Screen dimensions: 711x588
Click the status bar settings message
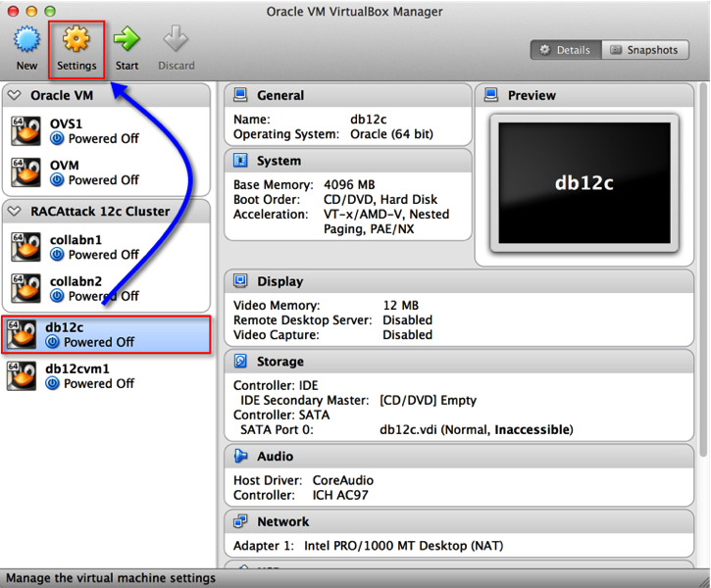(111, 578)
